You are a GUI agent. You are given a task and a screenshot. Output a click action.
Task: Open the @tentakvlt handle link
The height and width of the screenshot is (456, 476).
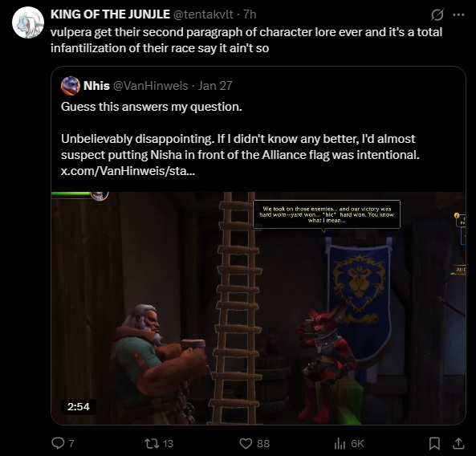pyautogui.click(x=203, y=14)
